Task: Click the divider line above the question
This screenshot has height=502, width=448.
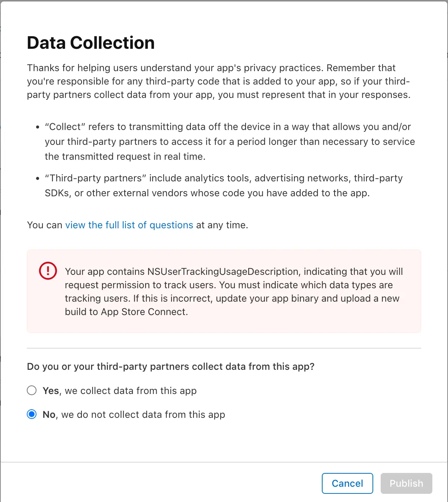Action: click(224, 348)
